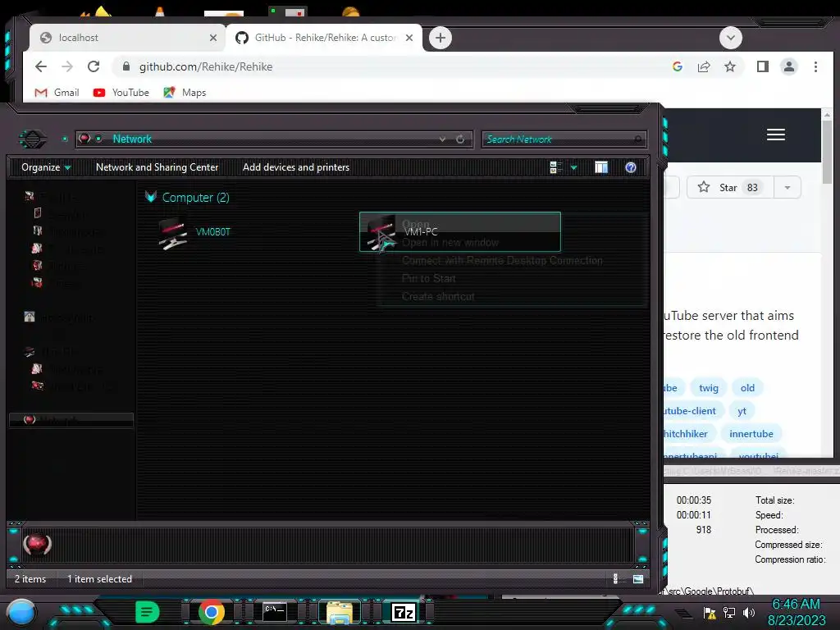Viewport: 840px width, 630px height.
Task: Open the Chrome three-dot menu
Action: (815, 66)
